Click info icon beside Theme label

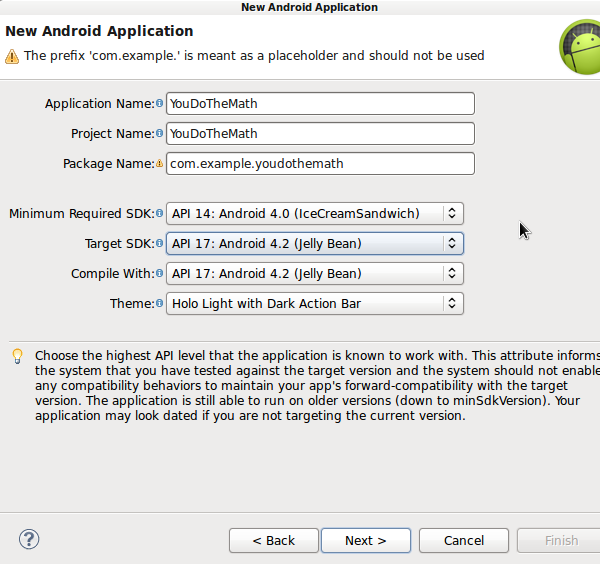[x=159, y=303]
